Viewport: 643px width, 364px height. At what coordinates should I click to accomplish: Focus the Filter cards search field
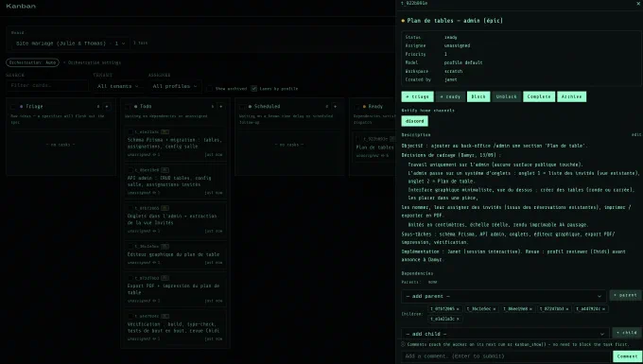[47, 85]
